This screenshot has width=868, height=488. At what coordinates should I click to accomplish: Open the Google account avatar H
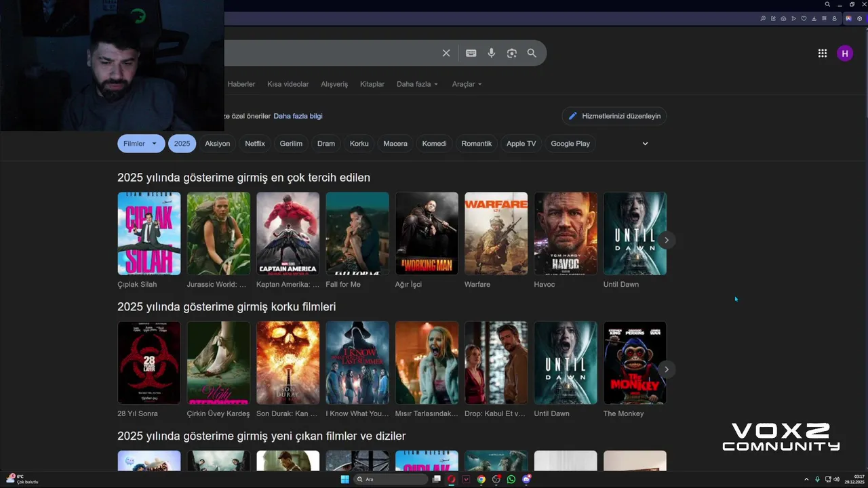(x=845, y=53)
